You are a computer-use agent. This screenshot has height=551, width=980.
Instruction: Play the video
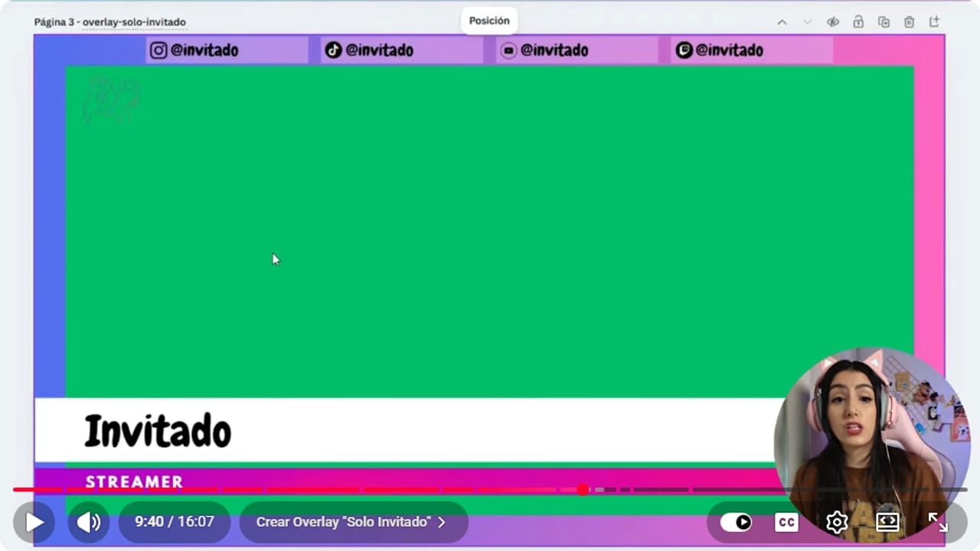pos(34,522)
